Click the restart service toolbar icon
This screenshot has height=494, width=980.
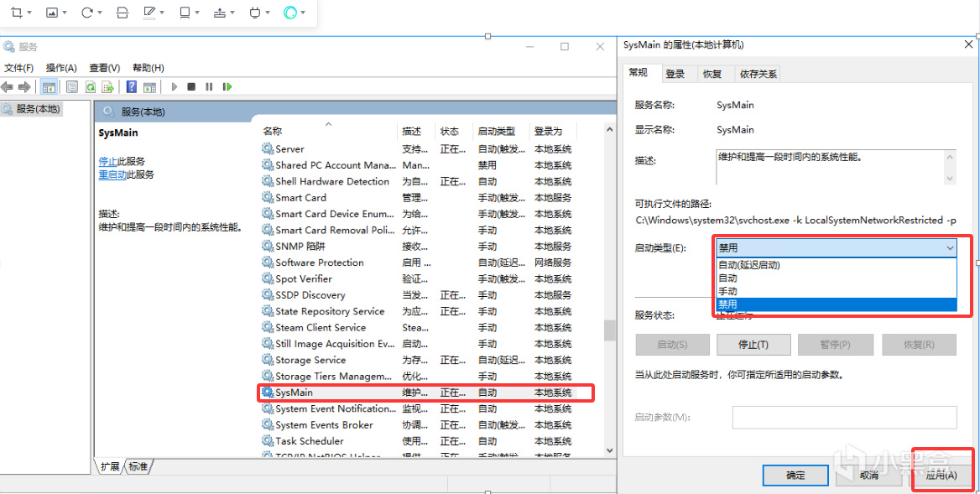[x=227, y=87]
